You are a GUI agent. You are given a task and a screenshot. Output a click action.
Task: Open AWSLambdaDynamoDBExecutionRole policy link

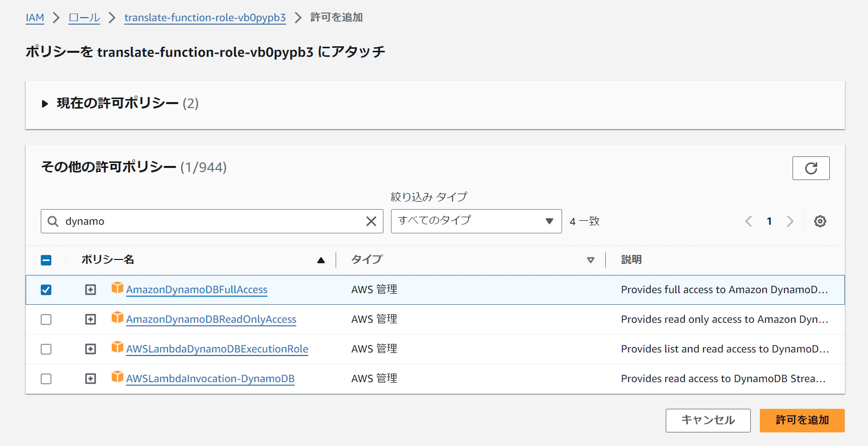click(217, 349)
